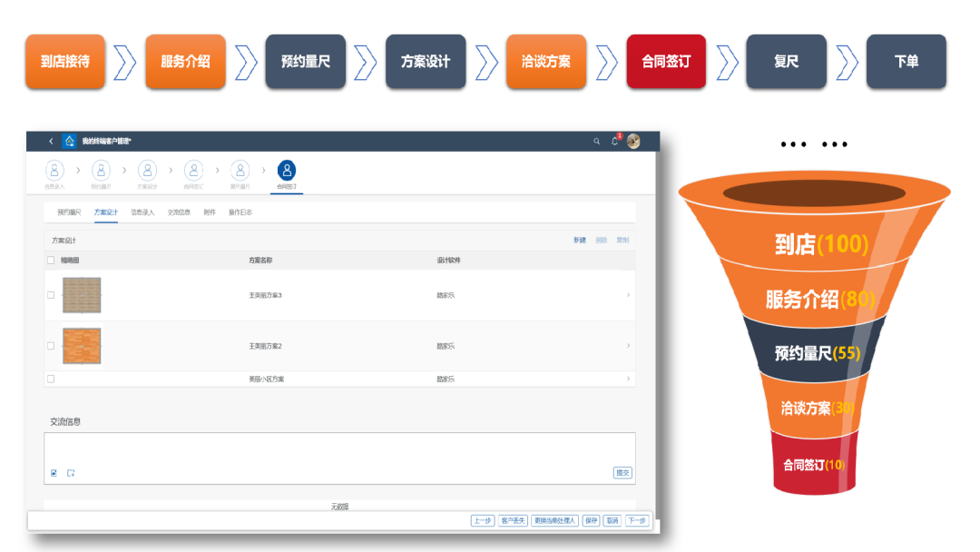
Task: Click the 方案名称 column header
Action: pyautogui.click(x=260, y=260)
